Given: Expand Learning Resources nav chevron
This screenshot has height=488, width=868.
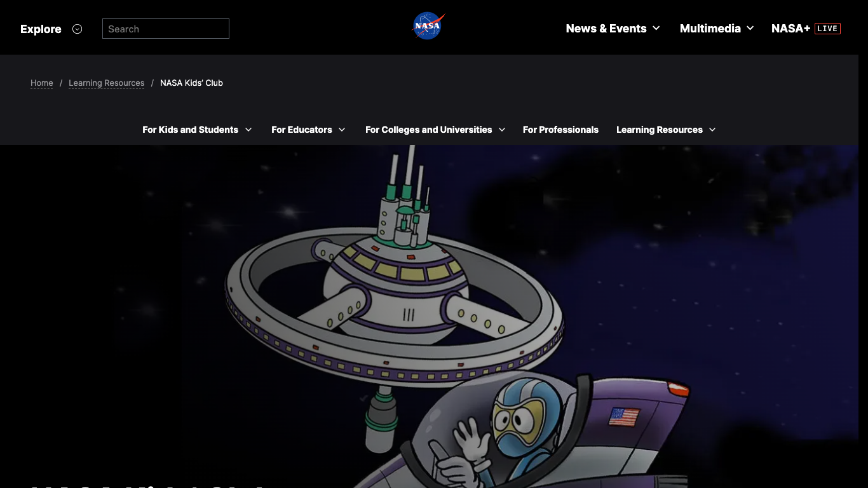Looking at the screenshot, I should (712, 130).
